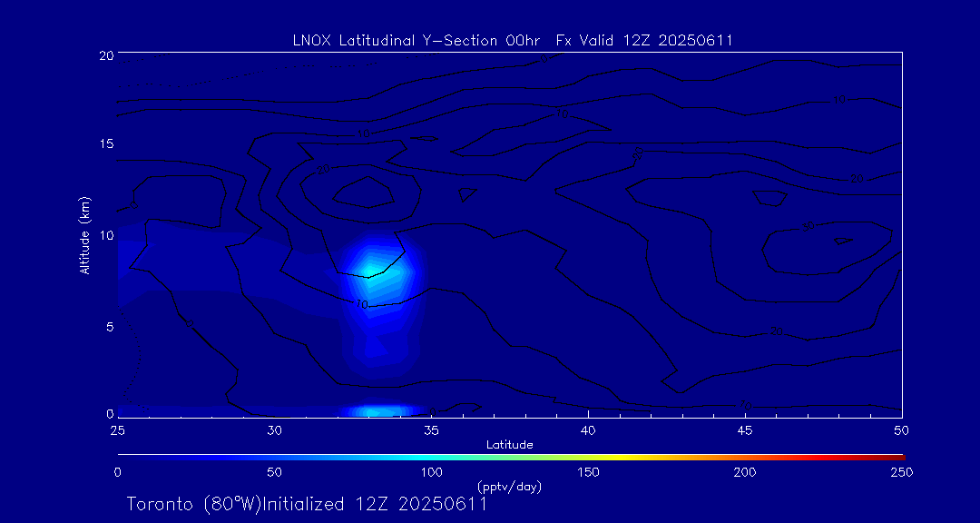The image size is (980, 523).
Task: Click color scale tick label "150"
Action: click(x=588, y=472)
